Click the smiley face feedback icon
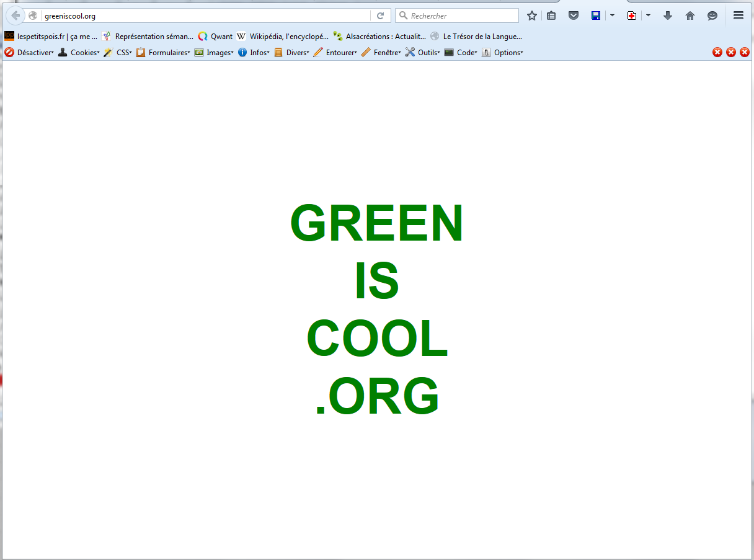This screenshot has height=560, width=754. coord(712,16)
